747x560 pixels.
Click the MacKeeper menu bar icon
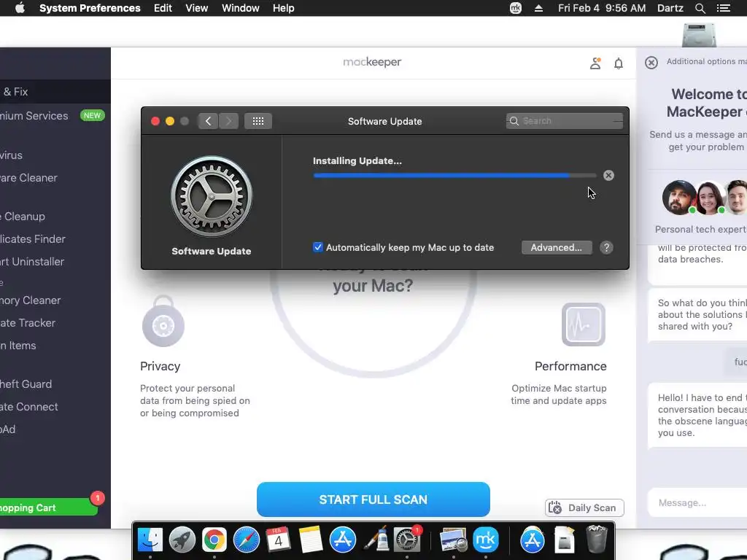tap(516, 8)
